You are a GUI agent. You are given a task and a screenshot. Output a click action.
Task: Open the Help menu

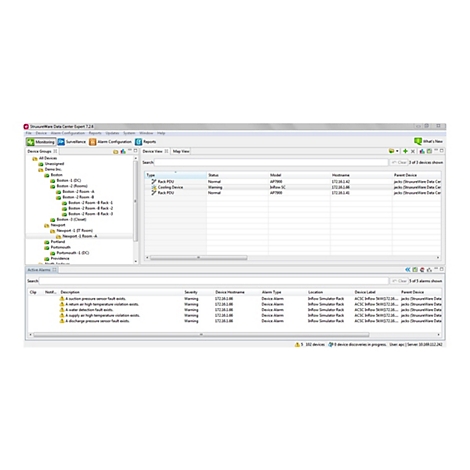click(x=161, y=133)
